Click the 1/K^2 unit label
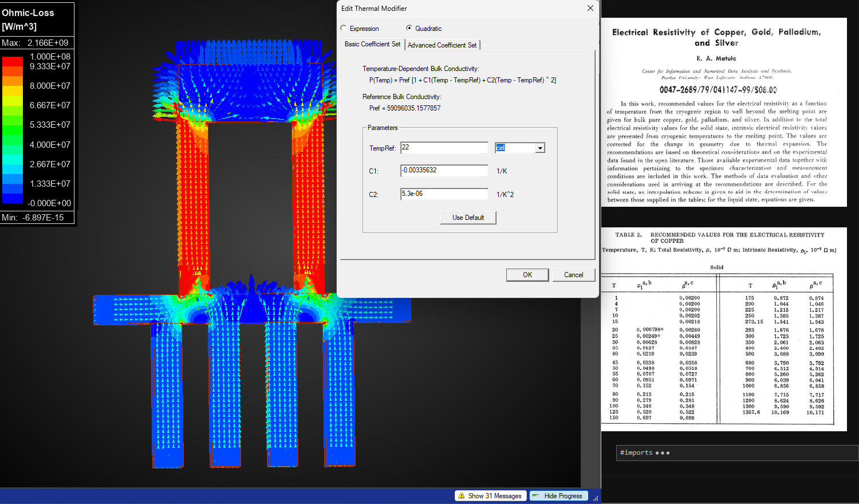859x504 pixels. coord(505,195)
